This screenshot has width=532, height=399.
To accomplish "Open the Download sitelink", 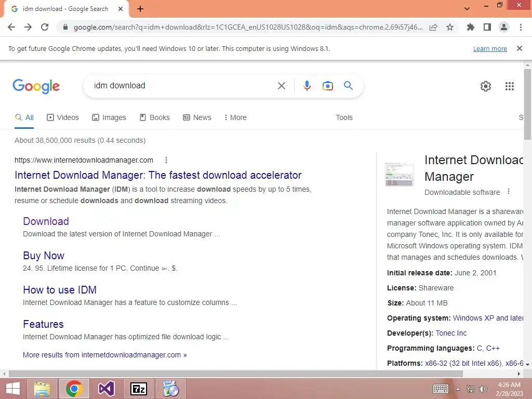I will tap(46, 221).
